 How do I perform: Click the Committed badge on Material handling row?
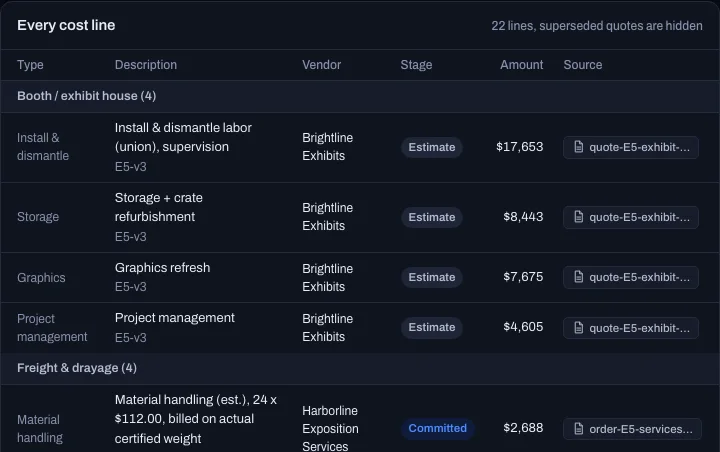(438, 429)
